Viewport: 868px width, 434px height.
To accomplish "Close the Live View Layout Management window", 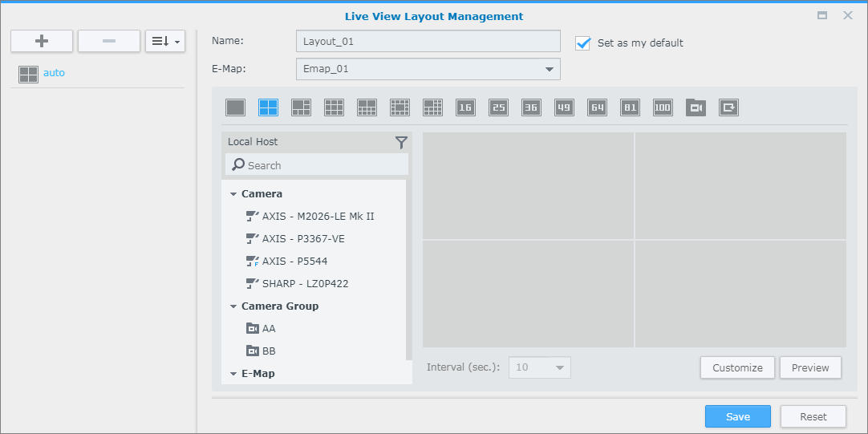I will pos(847,15).
